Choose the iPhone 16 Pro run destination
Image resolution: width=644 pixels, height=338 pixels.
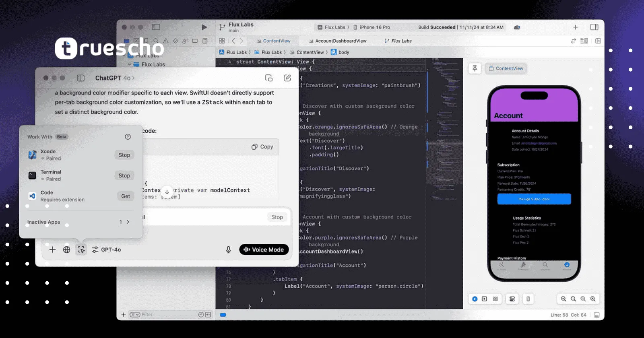(372, 27)
